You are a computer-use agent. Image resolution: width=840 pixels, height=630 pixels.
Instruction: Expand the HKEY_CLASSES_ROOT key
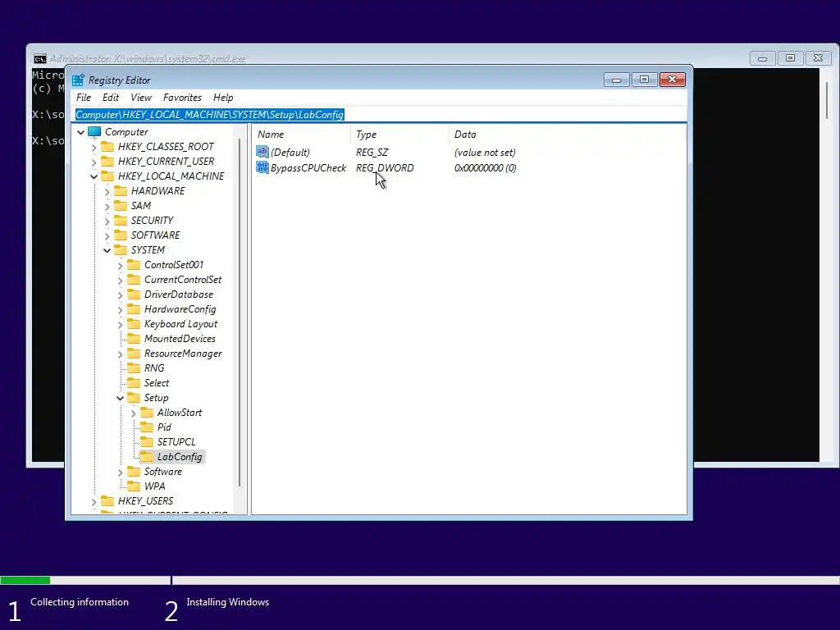pos(94,147)
